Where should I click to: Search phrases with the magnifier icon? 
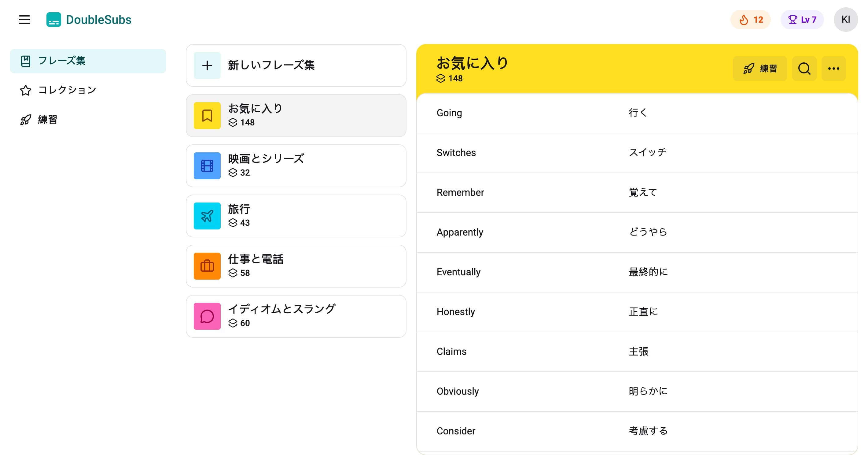pos(804,69)
